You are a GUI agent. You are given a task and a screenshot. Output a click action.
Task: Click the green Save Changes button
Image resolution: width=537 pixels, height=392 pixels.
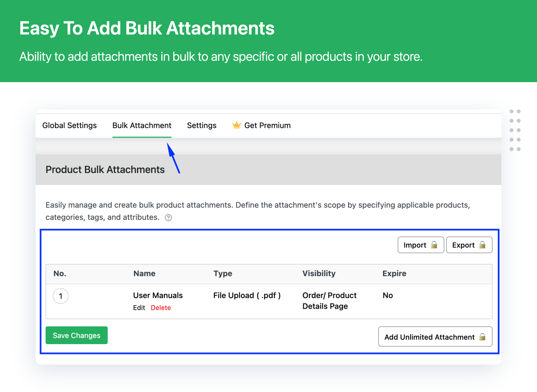tap(76, 335)
